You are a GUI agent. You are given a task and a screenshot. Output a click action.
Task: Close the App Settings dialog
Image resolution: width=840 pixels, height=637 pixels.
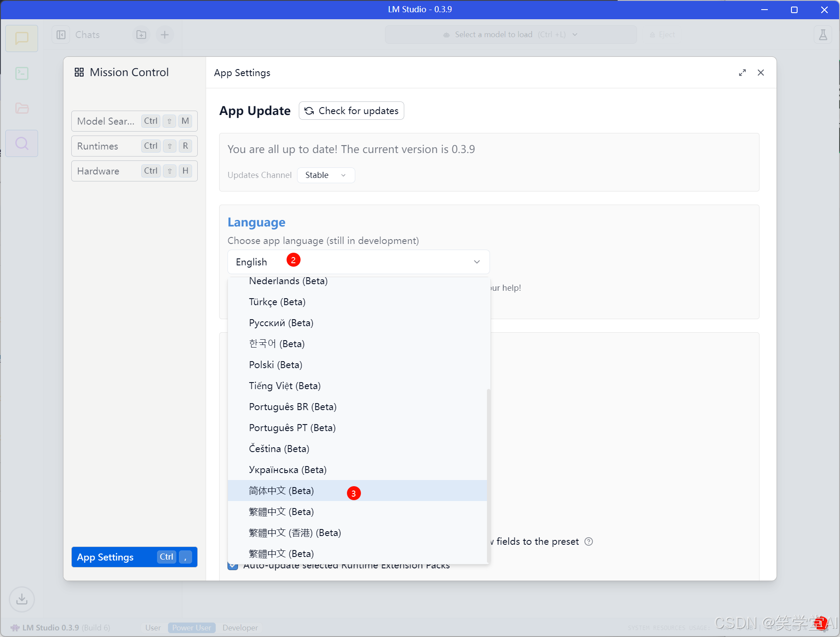click(x=761, y=73)
